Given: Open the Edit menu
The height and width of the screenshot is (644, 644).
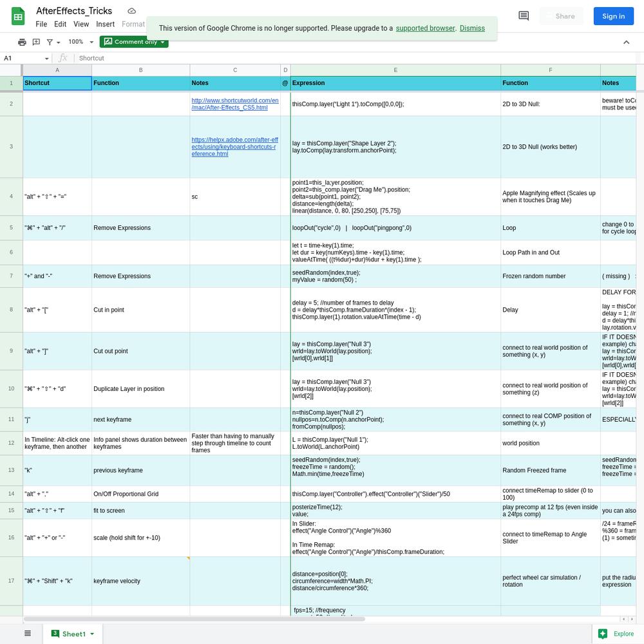Looking at the screenshot, I should point(60,24).
